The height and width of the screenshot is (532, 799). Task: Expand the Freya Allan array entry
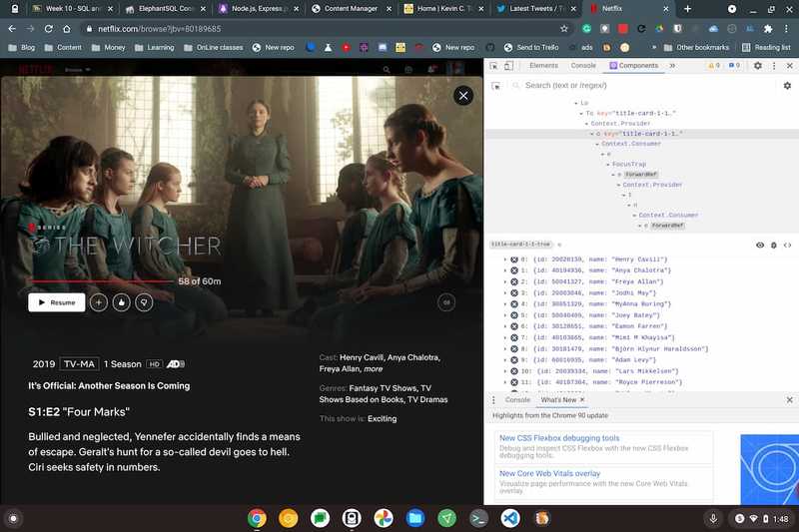505,282
